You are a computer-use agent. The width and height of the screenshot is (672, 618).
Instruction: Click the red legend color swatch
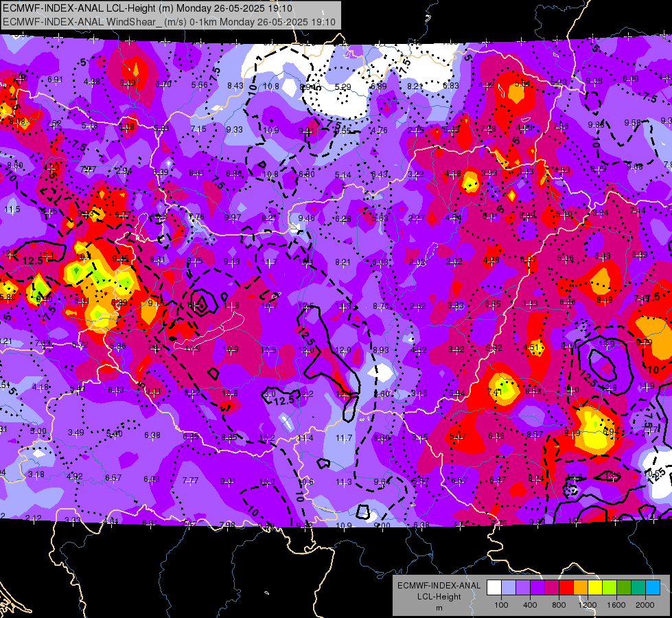566,588
